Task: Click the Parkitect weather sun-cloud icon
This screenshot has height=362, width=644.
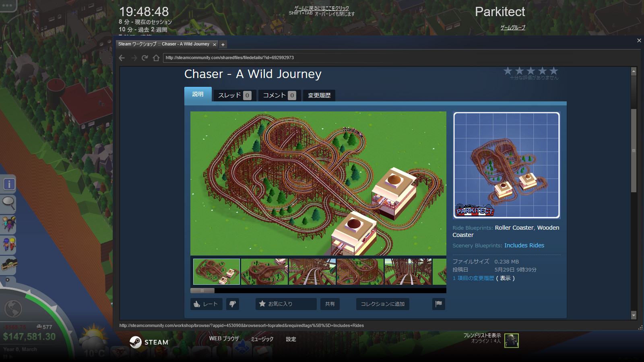Action: pos(93,337)
